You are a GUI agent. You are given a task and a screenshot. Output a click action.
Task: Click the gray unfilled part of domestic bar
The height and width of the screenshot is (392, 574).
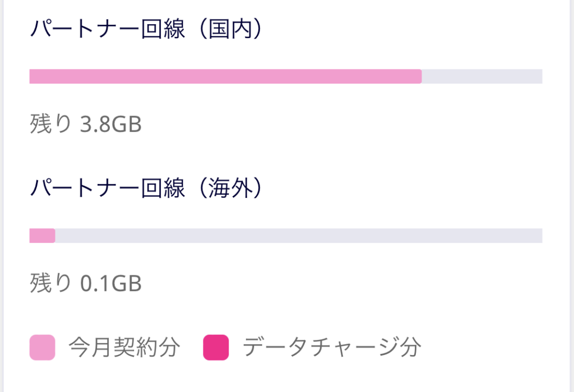coord(482,76)
